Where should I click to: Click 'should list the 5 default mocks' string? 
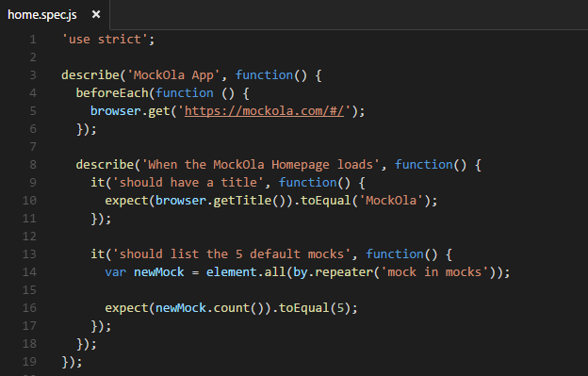[232, 254]
